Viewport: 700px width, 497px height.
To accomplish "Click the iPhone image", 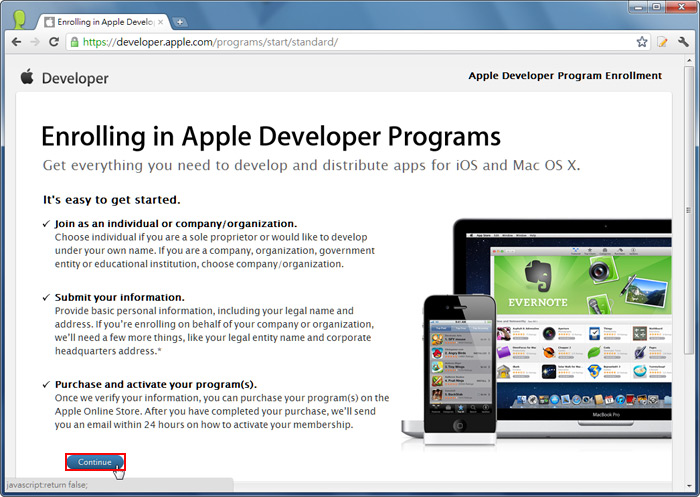I will tap(460, 370).
